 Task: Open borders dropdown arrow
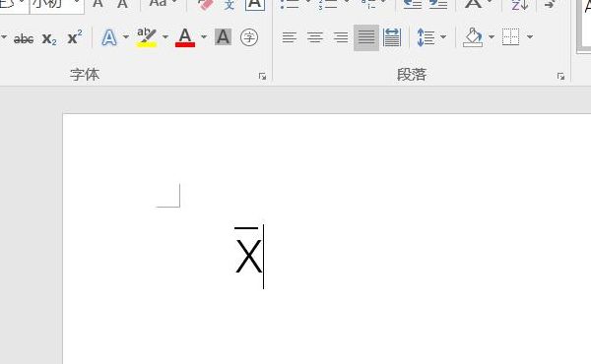pyautogui.click(x=530, y=36)
